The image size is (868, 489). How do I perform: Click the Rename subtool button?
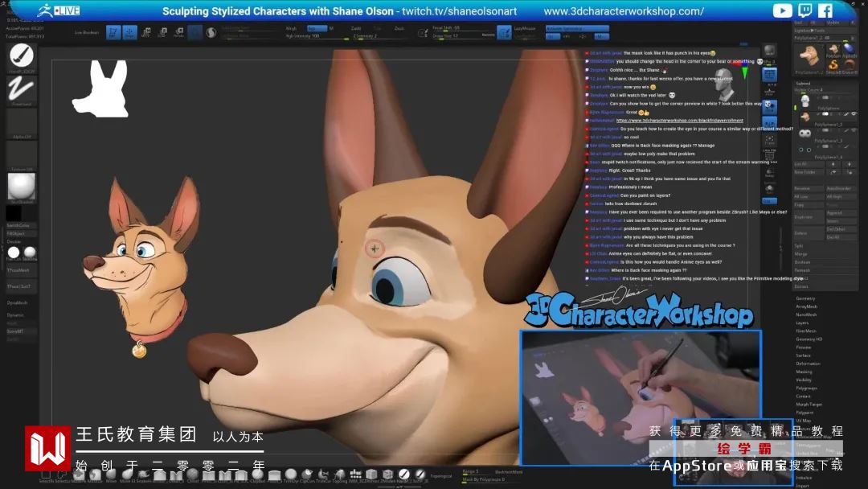pos(809,189)
